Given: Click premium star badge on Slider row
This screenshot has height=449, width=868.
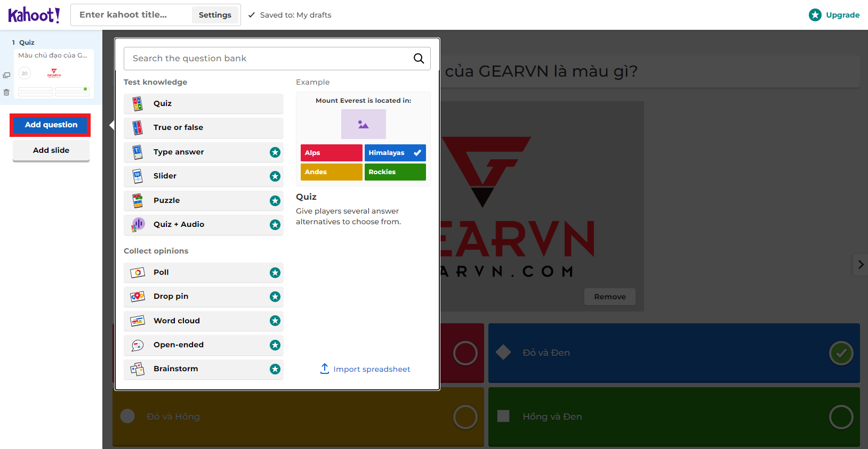Looking at the screenshot, I should point(275,176).
